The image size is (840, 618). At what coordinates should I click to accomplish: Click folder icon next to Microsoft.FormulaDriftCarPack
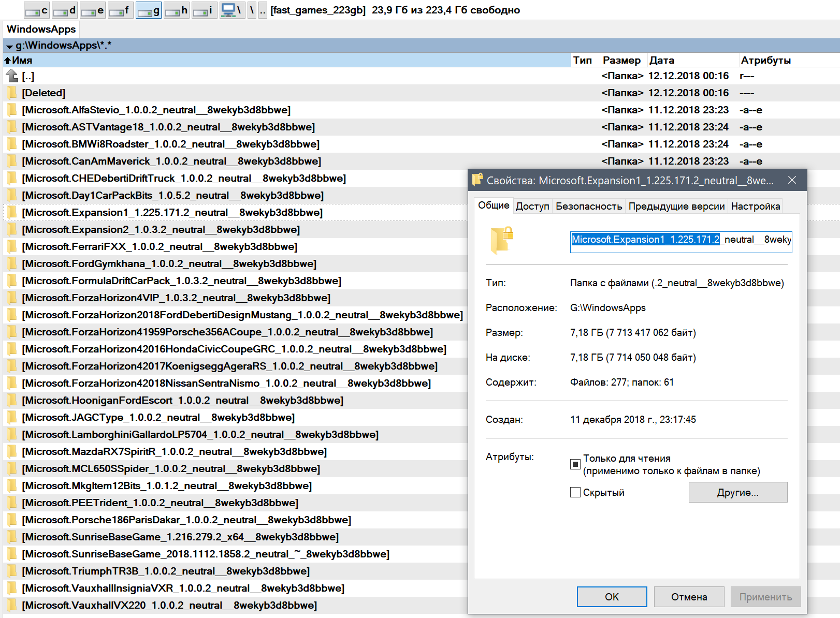[12, 281]
